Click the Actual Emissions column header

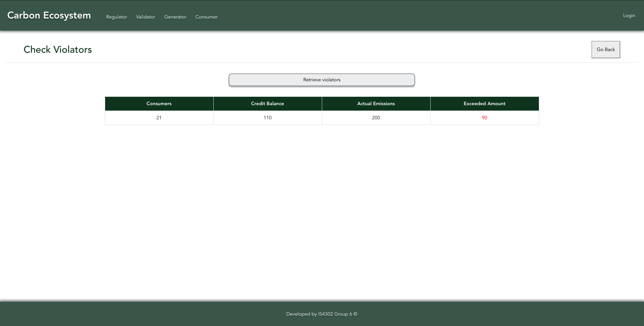(x=376, y=104)
